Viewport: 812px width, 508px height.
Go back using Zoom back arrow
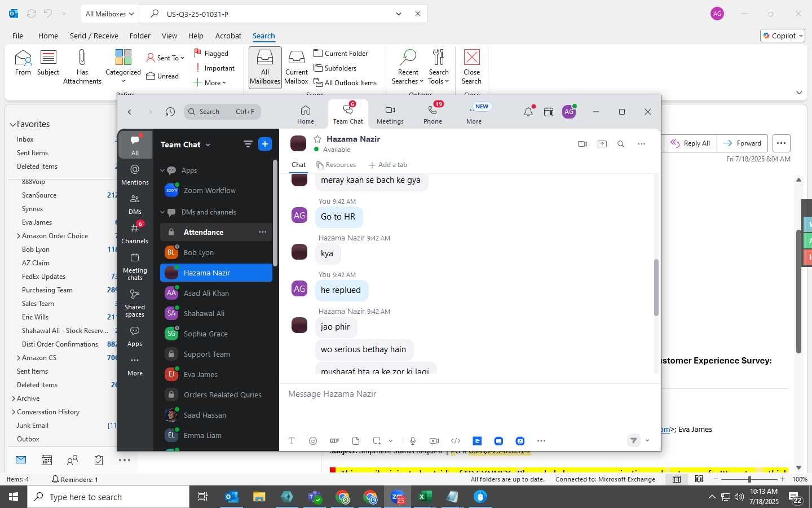tap(130, 112)
